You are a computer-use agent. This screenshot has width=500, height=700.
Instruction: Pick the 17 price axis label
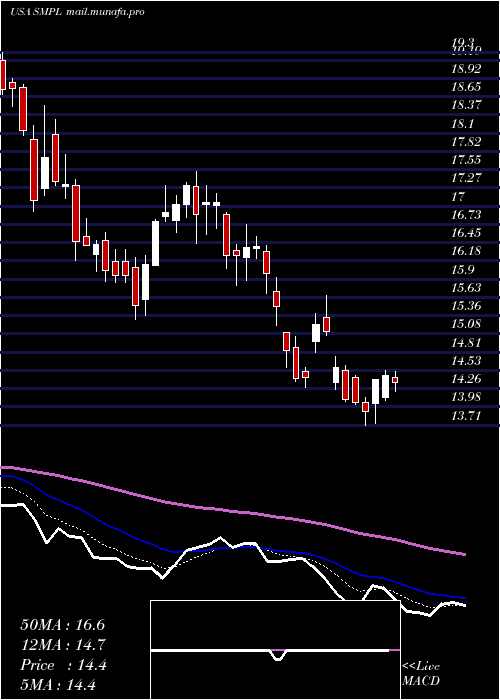(458, 196)
